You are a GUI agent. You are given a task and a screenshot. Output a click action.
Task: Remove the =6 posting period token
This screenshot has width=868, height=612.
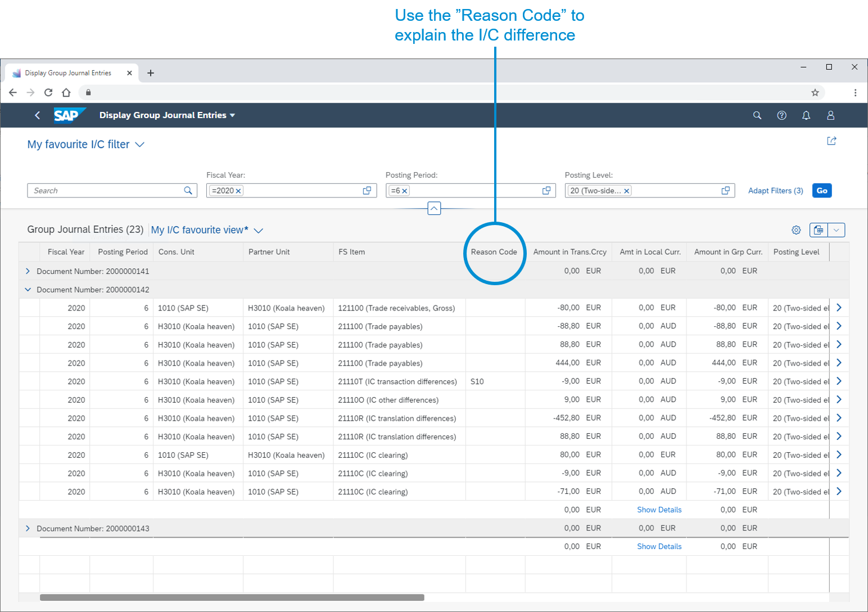(404, 191)
